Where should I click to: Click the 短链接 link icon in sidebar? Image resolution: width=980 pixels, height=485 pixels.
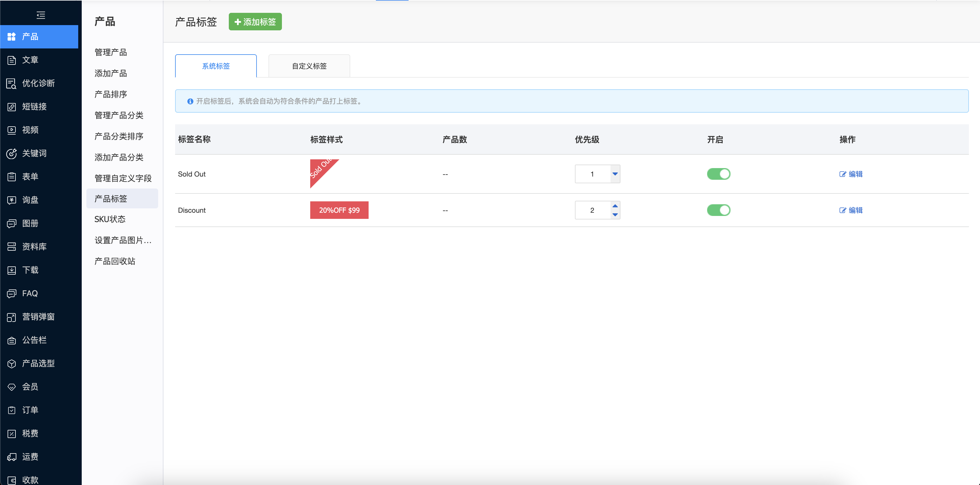pos(12,107)
